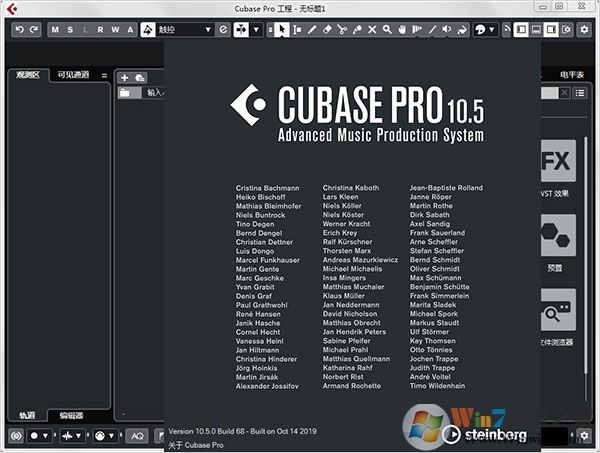Undo the last action with the undo arrow
This screenshot has height=453, width=600.
20,29
